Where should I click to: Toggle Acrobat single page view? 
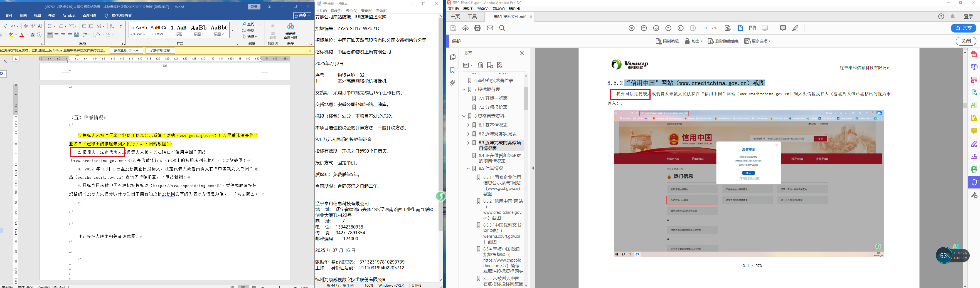[741, 28]
